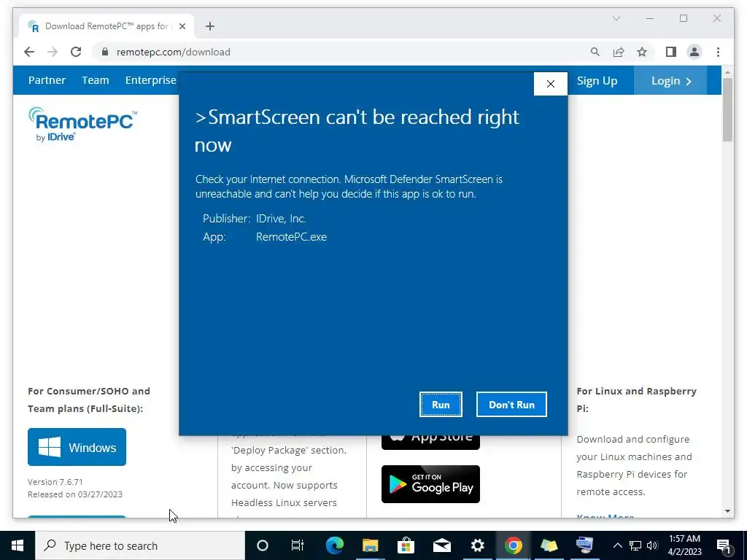Show hidden system tray icons
The image size is (747, 560).
click(x=617, y=545)
